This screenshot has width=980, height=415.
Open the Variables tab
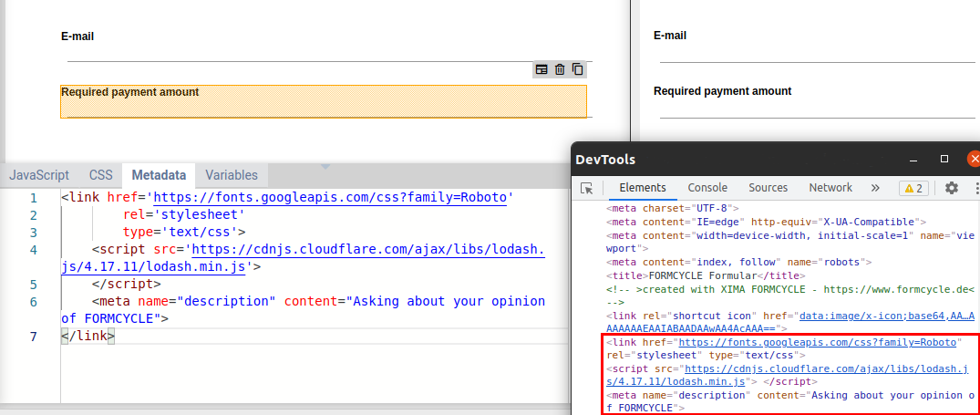[232, 175]
